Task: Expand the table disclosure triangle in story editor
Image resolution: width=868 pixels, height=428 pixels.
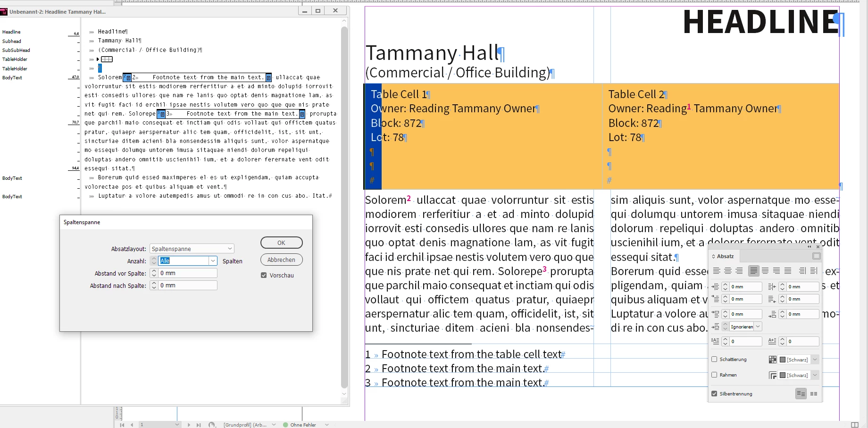Action: [x=98, y=59]
